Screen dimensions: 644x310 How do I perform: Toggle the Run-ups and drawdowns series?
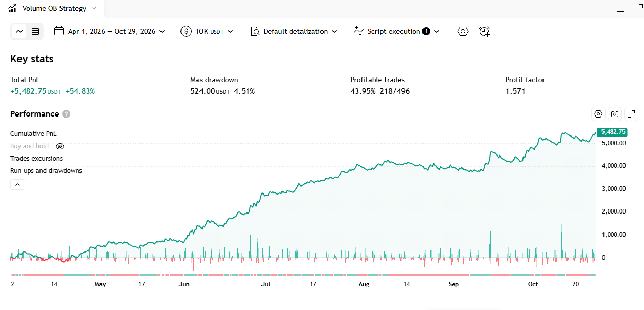46,171
